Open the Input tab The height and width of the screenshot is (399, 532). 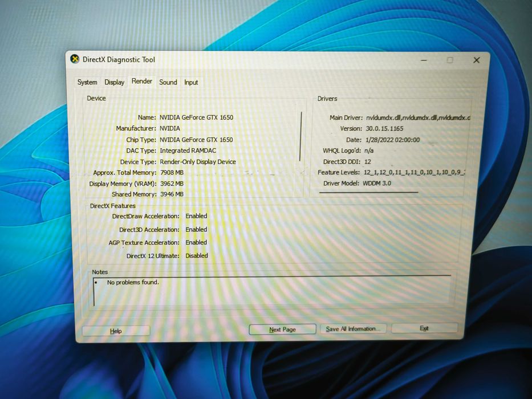point(191,82)
